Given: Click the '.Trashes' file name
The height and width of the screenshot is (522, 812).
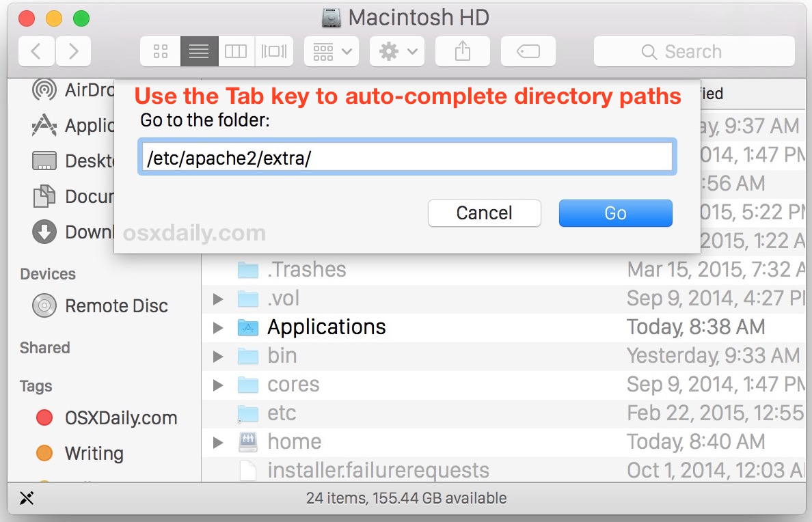Looking at the screenshot, I should coord(307,269).
